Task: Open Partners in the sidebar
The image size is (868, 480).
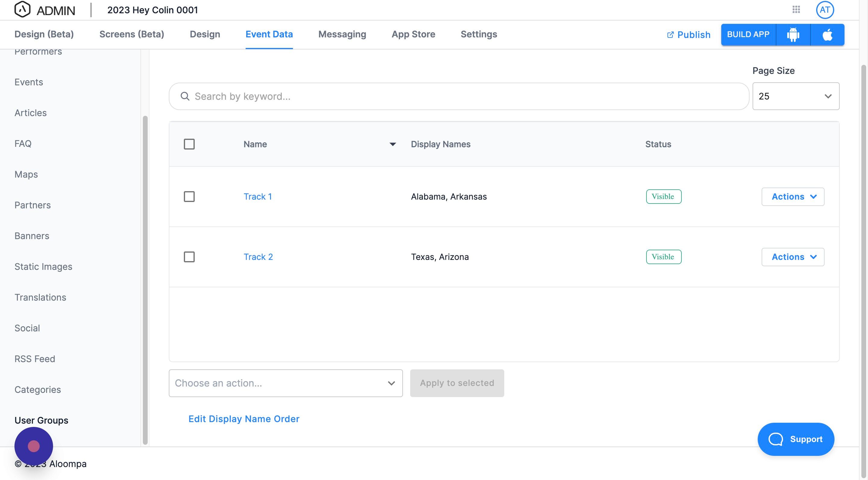Action: (x=33, y=205)
